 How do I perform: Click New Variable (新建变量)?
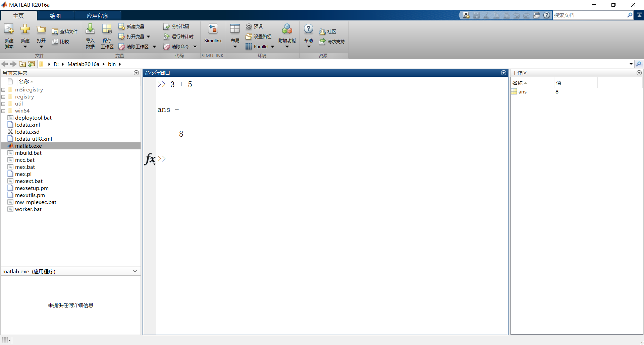point(131,26)
